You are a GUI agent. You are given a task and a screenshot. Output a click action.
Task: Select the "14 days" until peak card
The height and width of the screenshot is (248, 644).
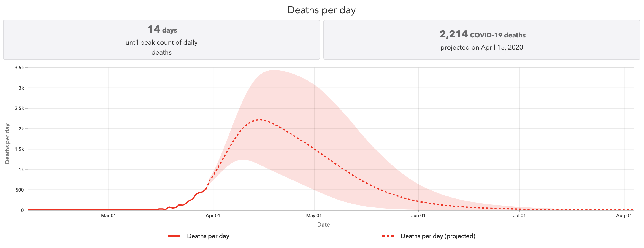pyautogui.click(x=161, y=40)
